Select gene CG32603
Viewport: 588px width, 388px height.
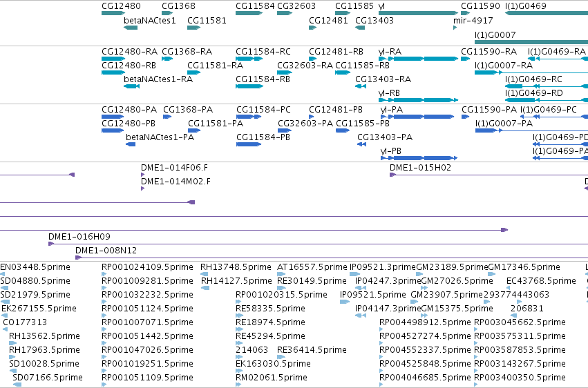click(285, 14)
